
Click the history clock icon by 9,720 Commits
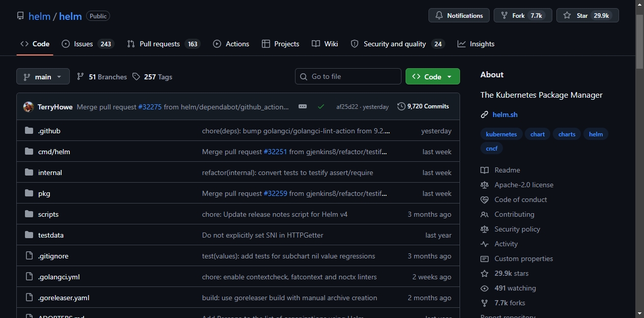coord(401,106)
